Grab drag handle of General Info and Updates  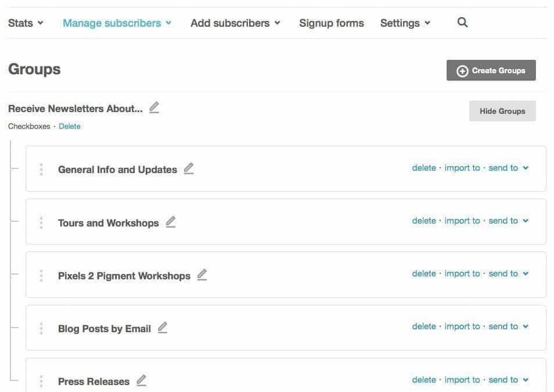[41, 170]
